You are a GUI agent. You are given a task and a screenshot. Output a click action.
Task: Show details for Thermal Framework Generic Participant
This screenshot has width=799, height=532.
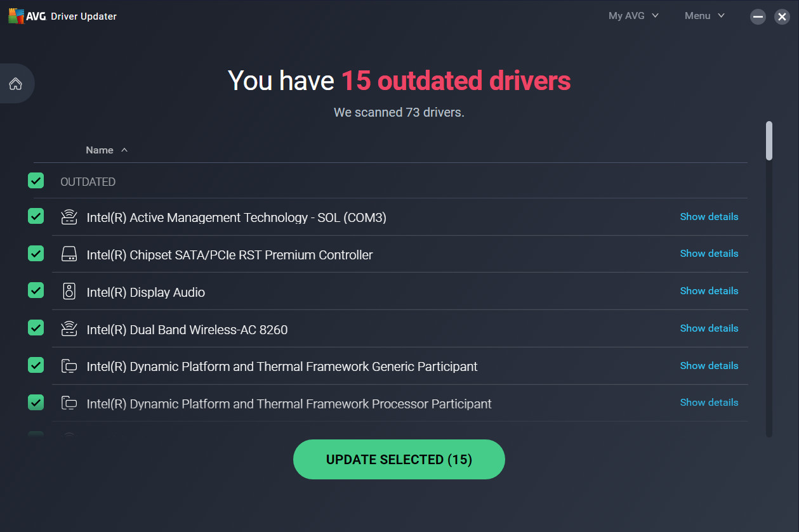(x=709, y=366)
